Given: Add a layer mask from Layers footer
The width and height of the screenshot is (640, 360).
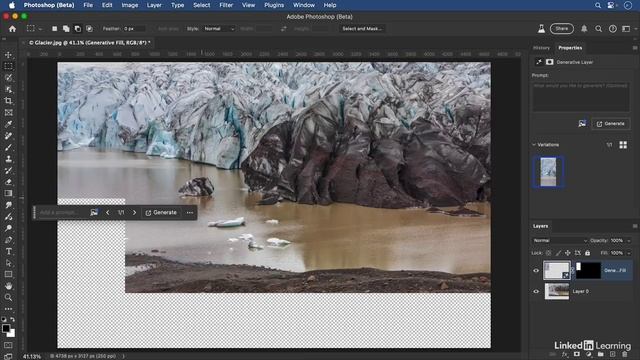Looking at the screenshot, I should [576, 355].
